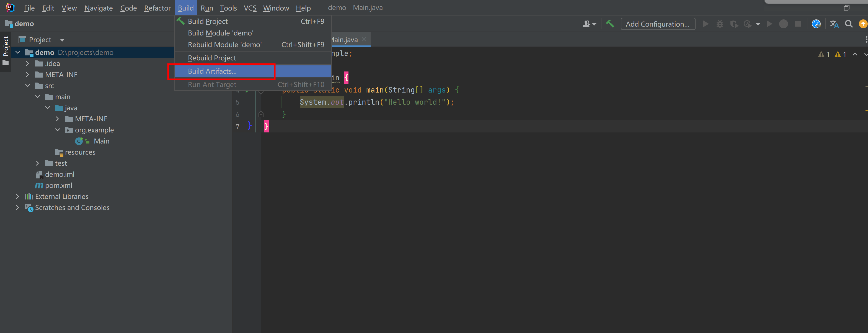Click the Debug bug icon
This screenshot has width=868, height=333.
pyautogui.click(x=720, y=24)
